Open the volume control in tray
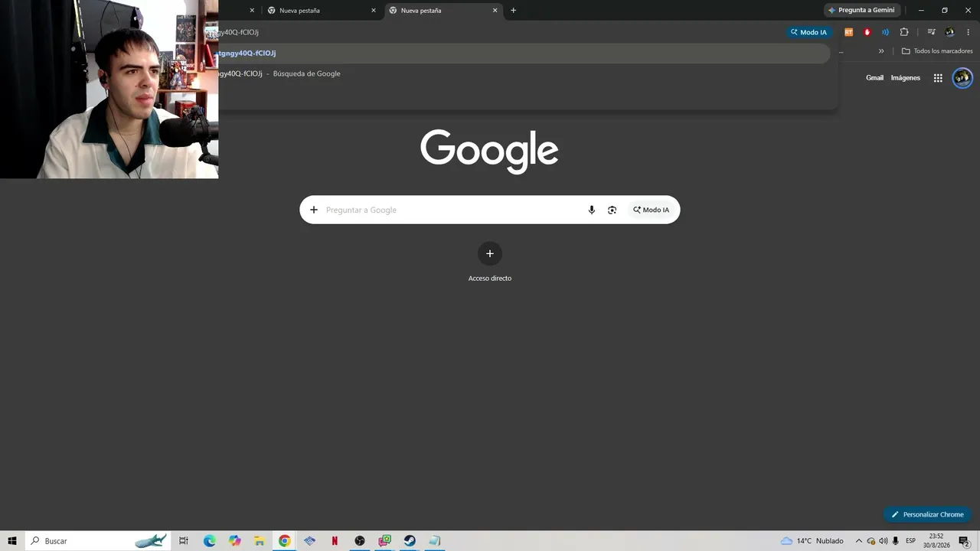This screenshot has width=980, height=551. tap(884, 540)
